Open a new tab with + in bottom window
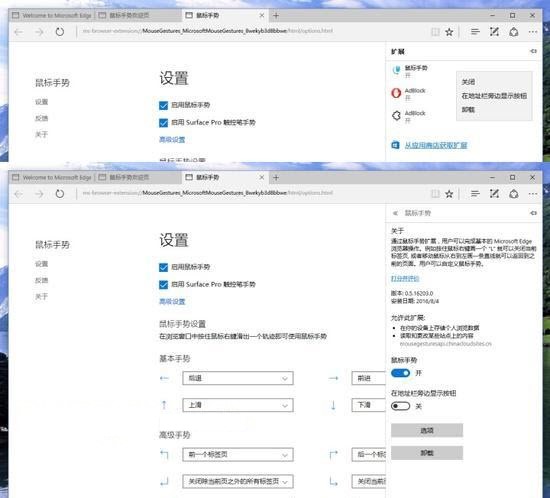The width and height of the screenshot is (550, 498). click(276, 177)
